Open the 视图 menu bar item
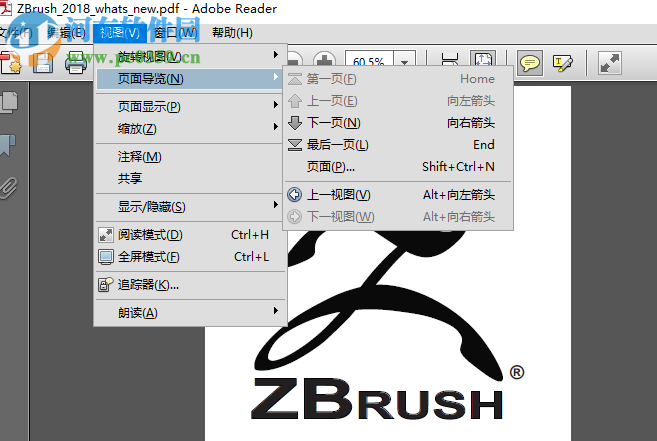 click(120, 33)
